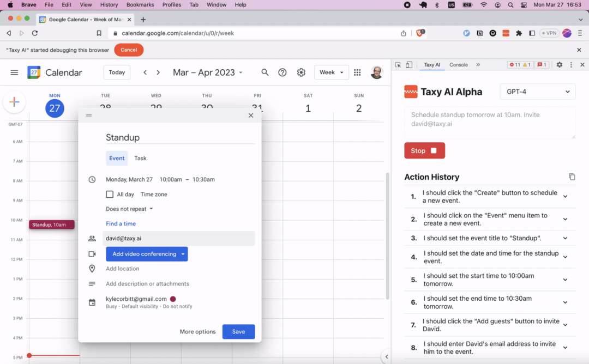
Task: Click the Create plus button
Action: [14, 102]
